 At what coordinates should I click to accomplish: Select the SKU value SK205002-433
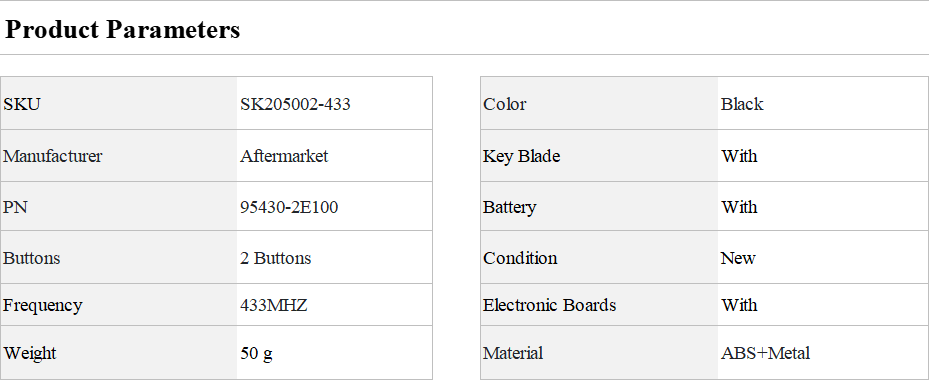tap(295, 104)
